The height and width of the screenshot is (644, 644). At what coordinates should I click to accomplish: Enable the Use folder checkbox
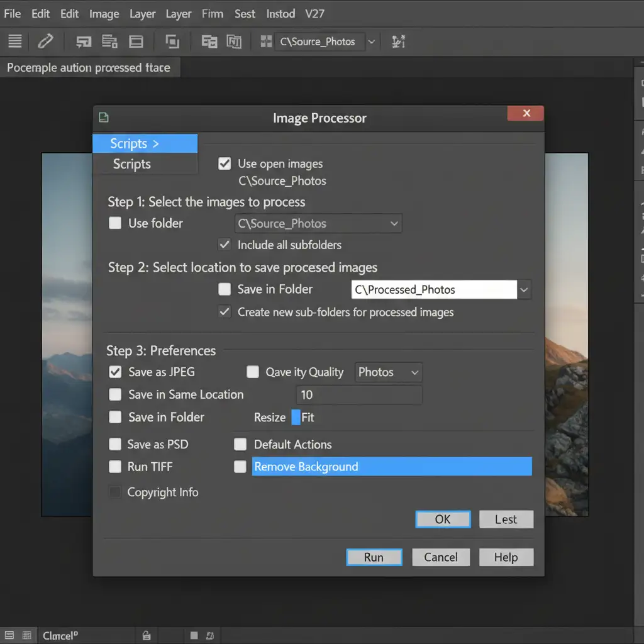coord(115,223)
